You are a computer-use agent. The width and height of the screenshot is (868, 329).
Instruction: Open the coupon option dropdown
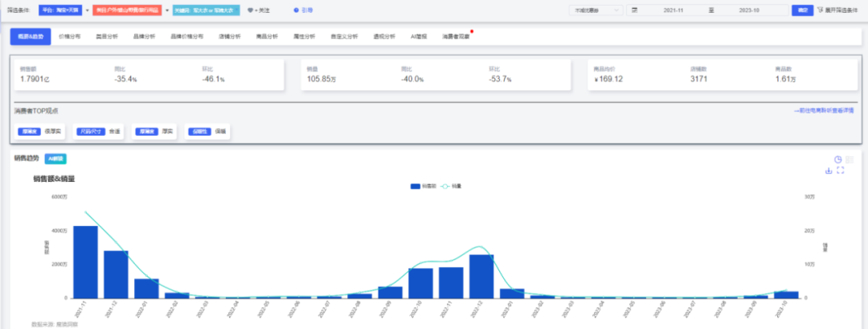pyautogui.click(x=594, y=10)
